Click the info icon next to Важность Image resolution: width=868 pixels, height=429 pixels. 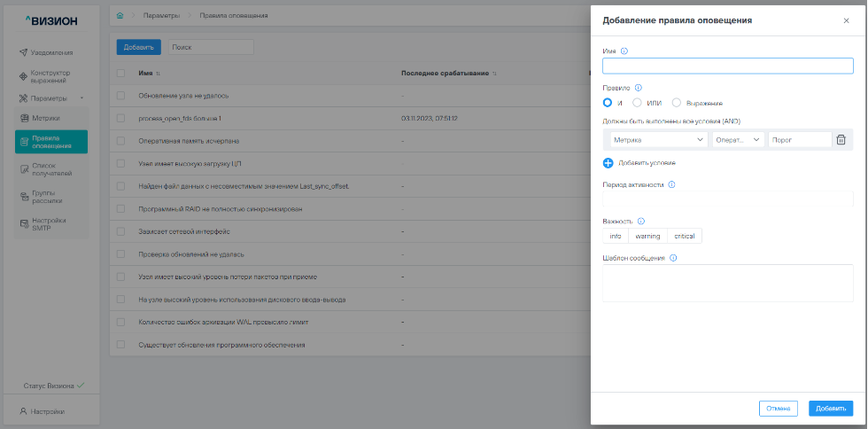641,221
